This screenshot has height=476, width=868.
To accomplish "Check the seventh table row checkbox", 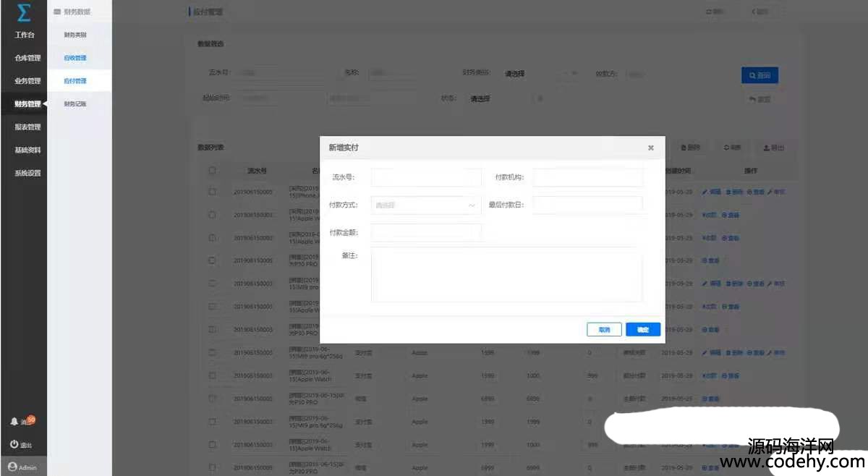I will pos(212,329).
